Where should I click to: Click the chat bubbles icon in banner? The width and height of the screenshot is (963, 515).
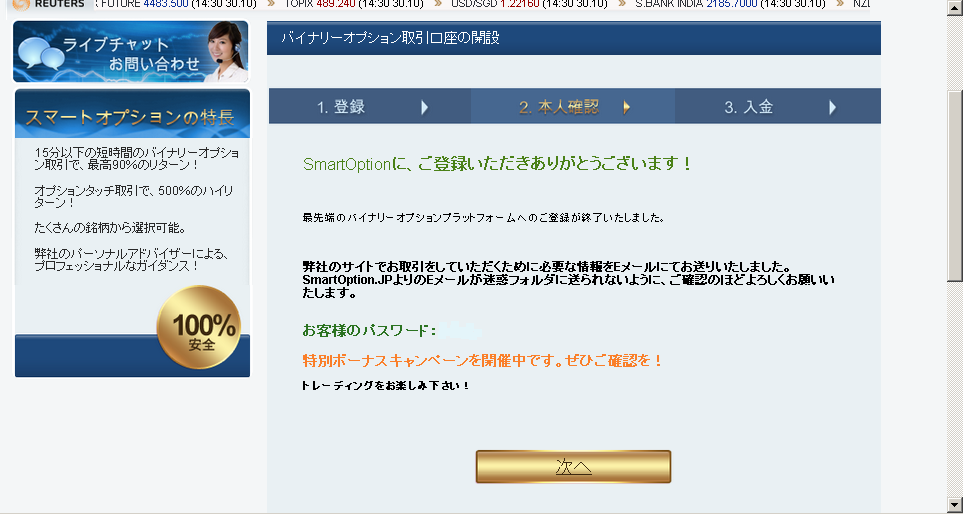click(41, 53)
